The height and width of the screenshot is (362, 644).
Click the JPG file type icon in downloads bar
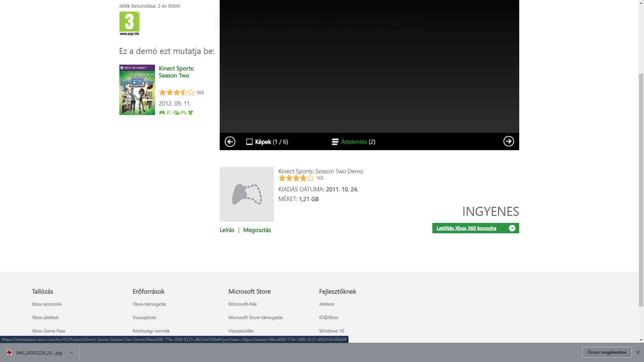pyautogui.click(x=9, y=353)
